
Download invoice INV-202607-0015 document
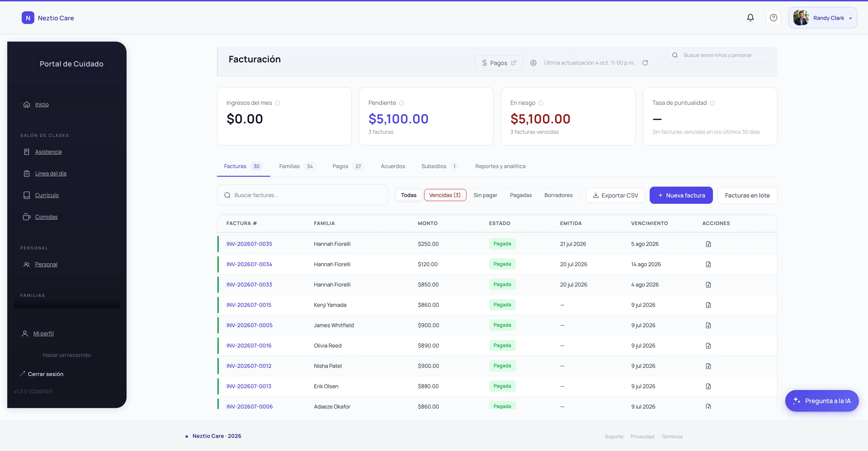coord(708,305)
